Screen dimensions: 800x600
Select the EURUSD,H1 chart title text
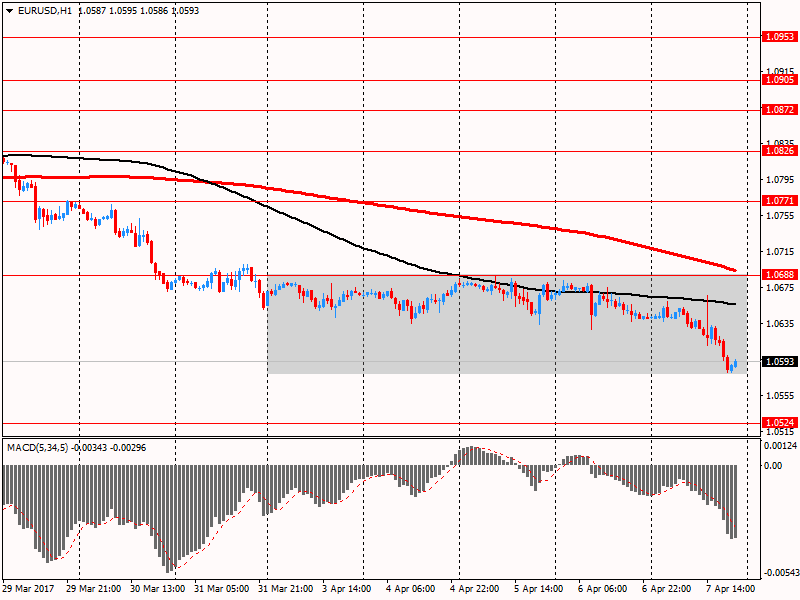45,11
